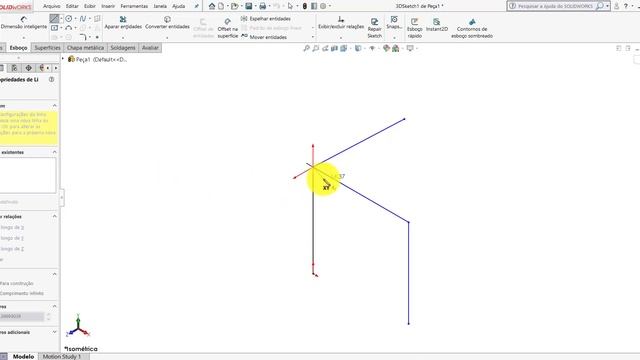Viewport: 640px width, 360px height.
Task: Click the Save icon
Action: point(249,6)
